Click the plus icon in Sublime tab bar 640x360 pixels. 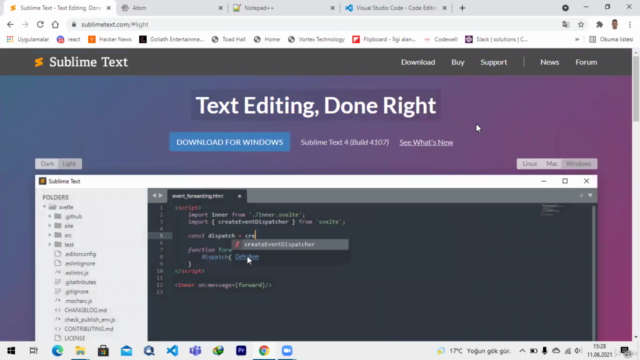[x=581, y=196]
